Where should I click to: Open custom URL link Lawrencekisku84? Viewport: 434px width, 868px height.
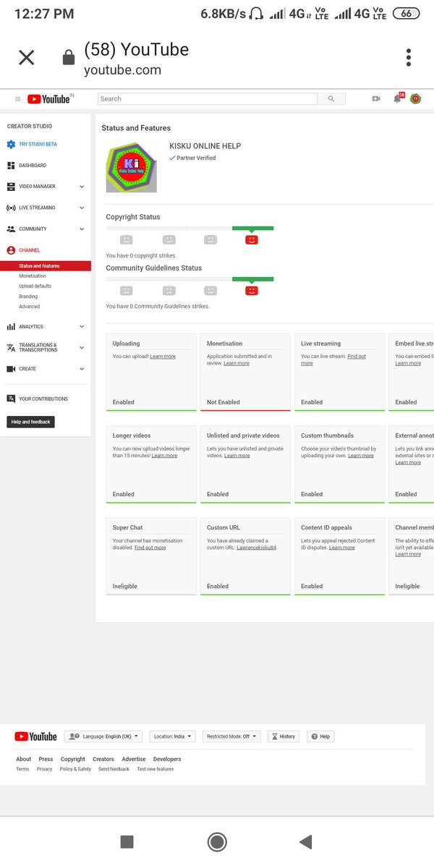pyautogui.click(x=258, y=548)
